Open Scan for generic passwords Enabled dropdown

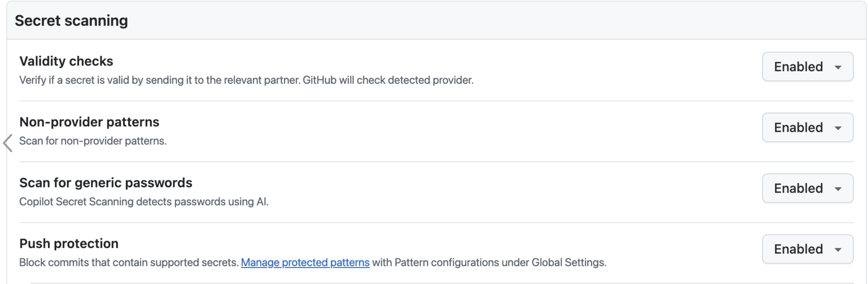[x=807, y=188]
